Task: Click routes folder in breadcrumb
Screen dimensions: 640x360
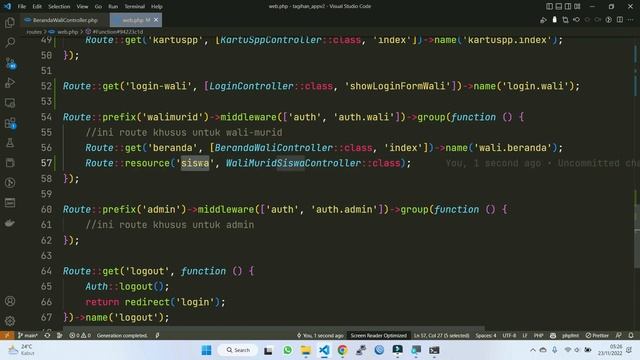Action: (x=34, y=31)
